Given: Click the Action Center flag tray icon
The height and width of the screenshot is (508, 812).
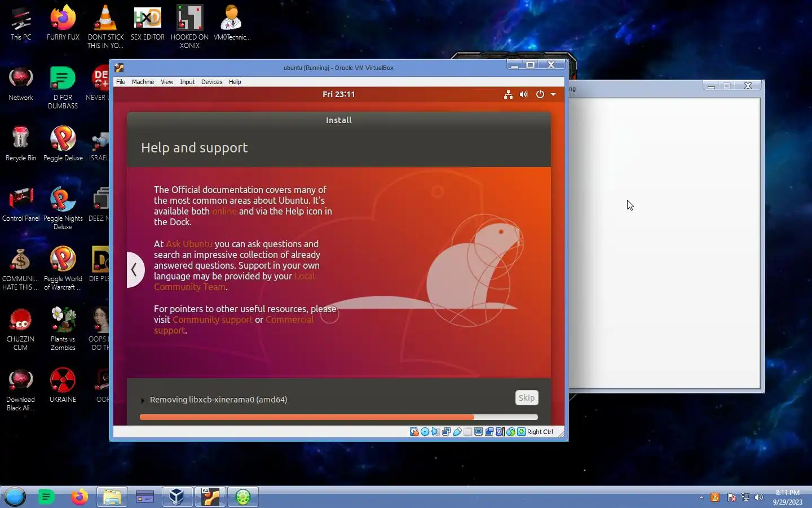Looking at the screenshot, I should [732, 497].
